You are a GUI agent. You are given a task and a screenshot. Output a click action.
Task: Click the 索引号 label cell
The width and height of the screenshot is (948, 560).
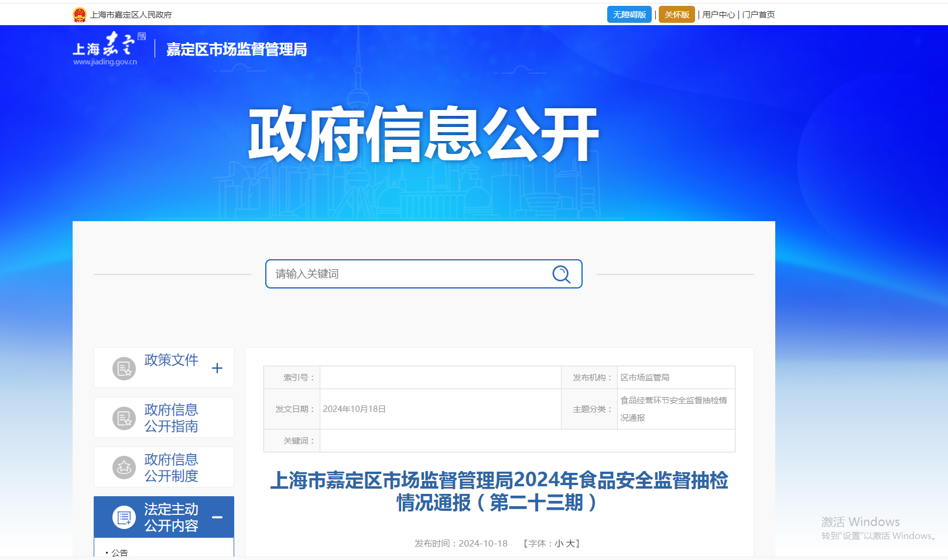(292, 377)
